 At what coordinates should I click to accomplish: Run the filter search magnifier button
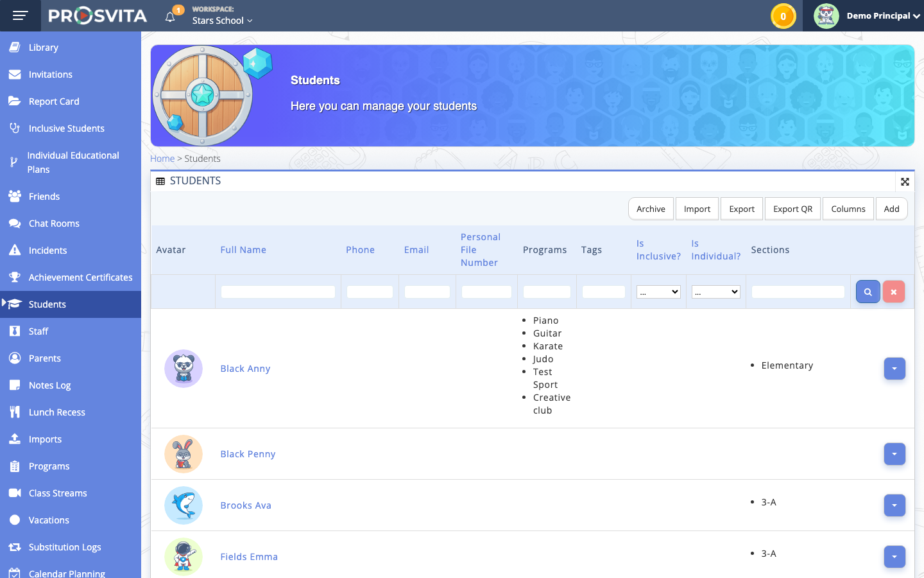[868, 292]
